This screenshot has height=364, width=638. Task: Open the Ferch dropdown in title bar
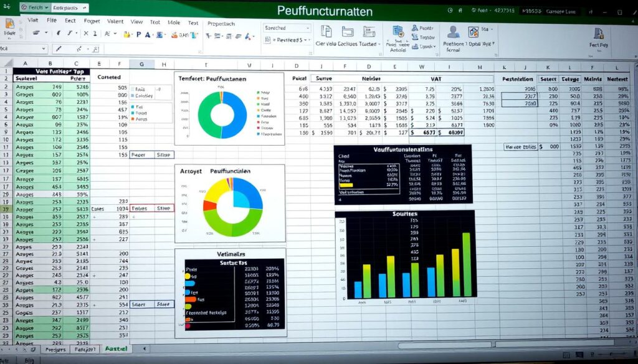(x=35, y=7)
